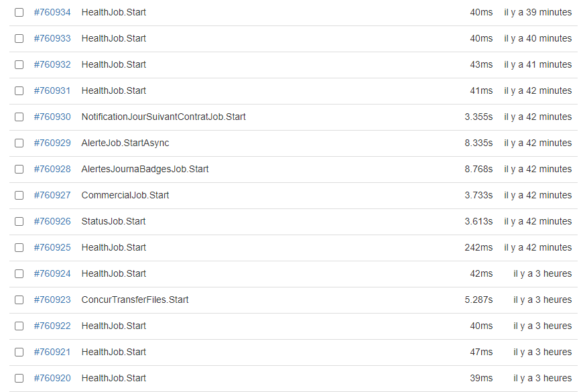This screenshot has height=392, width=585.
Task: Click the #760925 job ID link
Action: [x=52, y=247]
